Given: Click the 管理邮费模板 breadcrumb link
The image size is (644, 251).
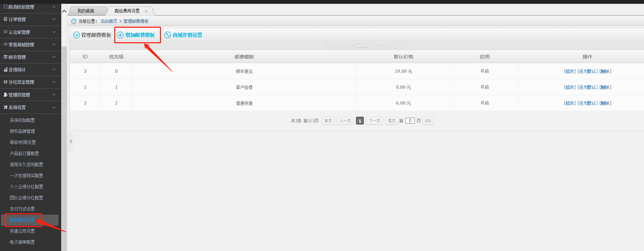Looking at the screenshot, I should [136, 21].
